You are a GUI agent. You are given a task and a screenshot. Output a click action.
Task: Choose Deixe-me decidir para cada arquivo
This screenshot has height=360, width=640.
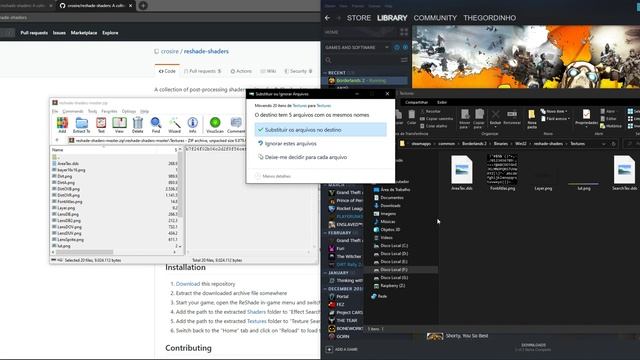tap(320, 157)
